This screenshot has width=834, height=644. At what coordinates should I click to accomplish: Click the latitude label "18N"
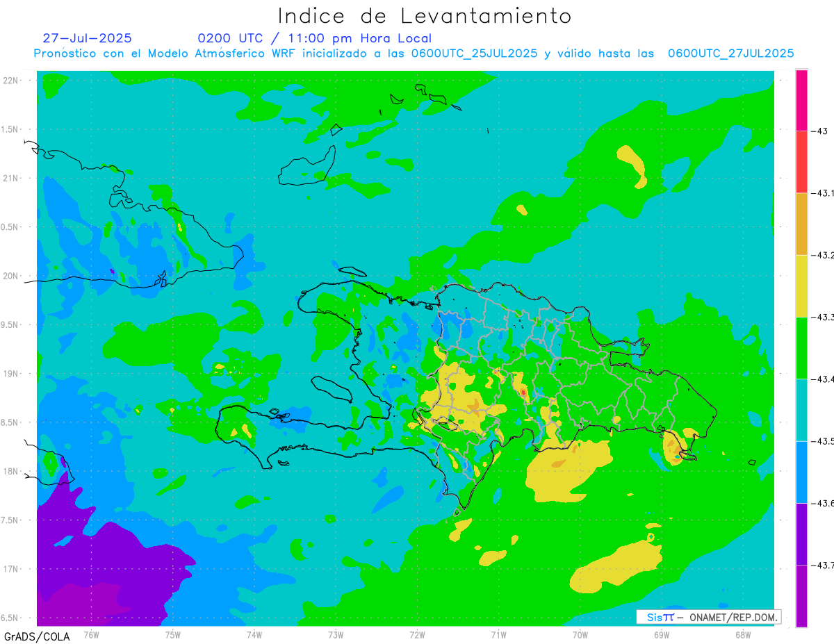pos(11,471)
